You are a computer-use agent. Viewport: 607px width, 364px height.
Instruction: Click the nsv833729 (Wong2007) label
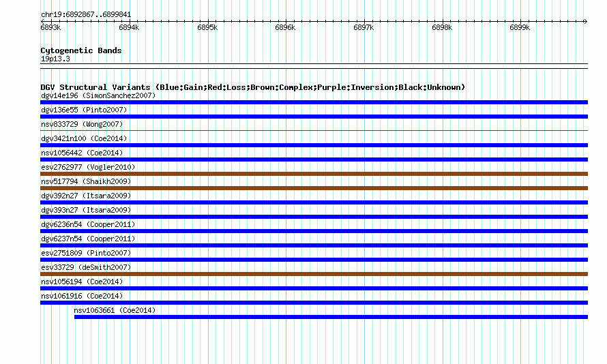point(82,124)
